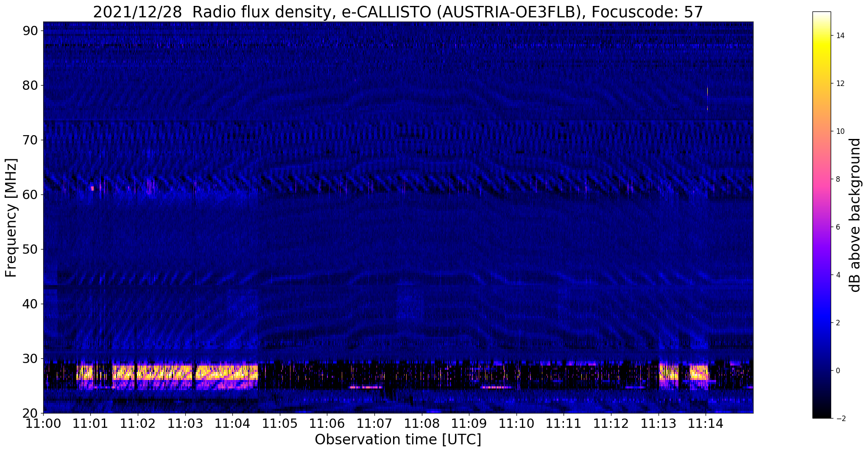
Task: Click the 11:05 time tick label
Action: [280, 423]
